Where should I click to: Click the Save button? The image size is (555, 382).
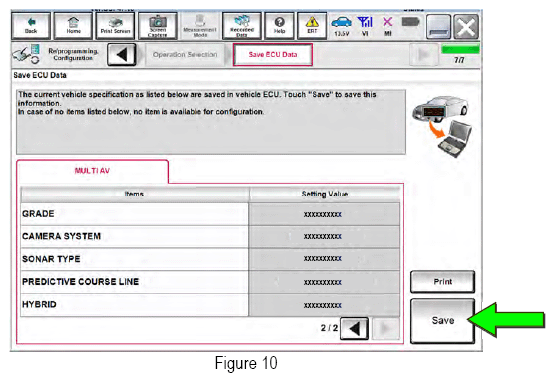(x=442, y=321)
